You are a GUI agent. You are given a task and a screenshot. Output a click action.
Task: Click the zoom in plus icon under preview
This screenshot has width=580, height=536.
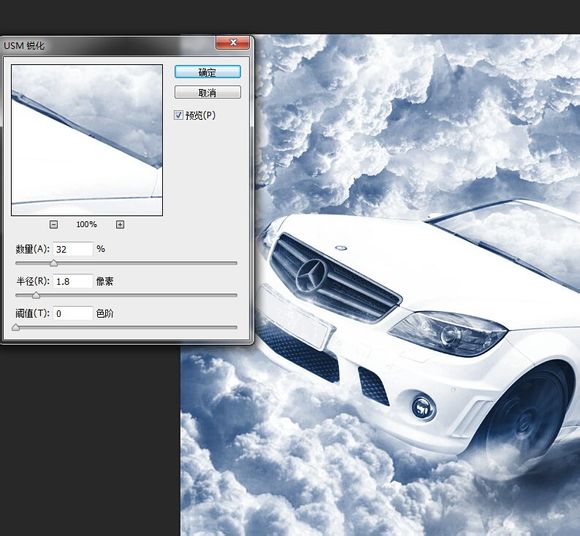tap(120, 225)
